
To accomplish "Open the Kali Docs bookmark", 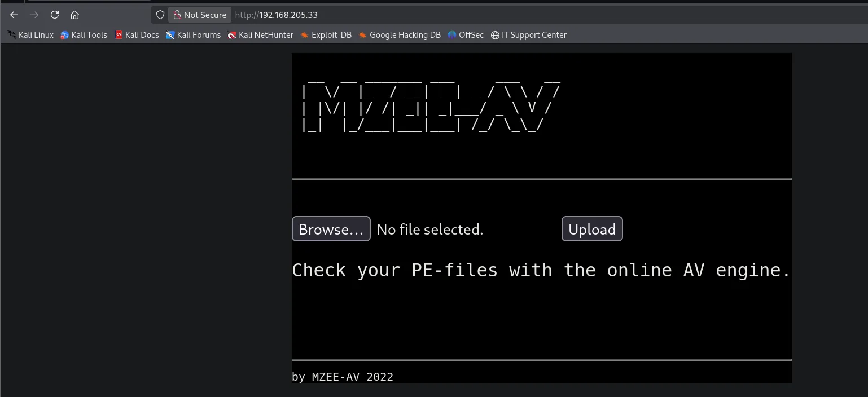I will [x=137, y=35].
